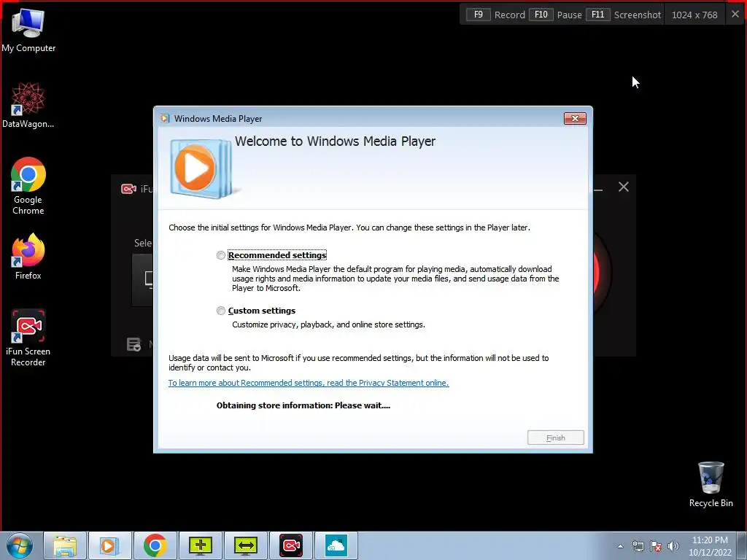The width and height of the screenshot is (747, 560).
Task: Select the Custom settings radio button
Action: [220, 311]
